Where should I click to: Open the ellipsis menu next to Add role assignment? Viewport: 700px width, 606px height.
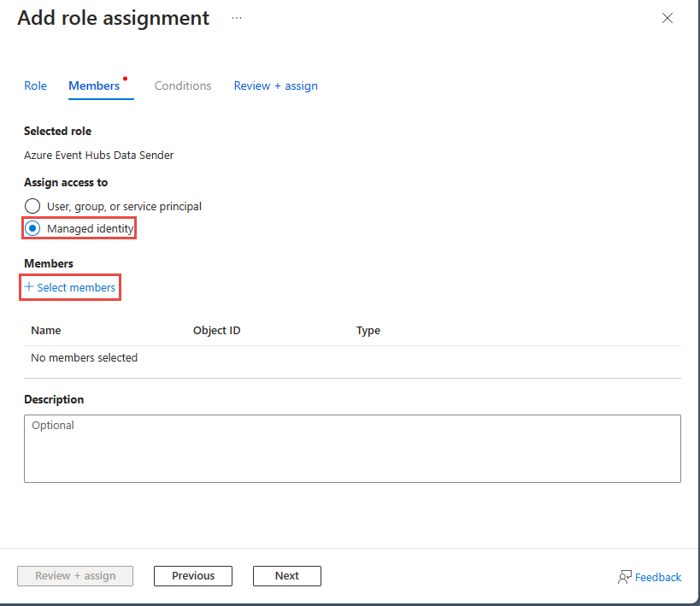tap(236, 17)
